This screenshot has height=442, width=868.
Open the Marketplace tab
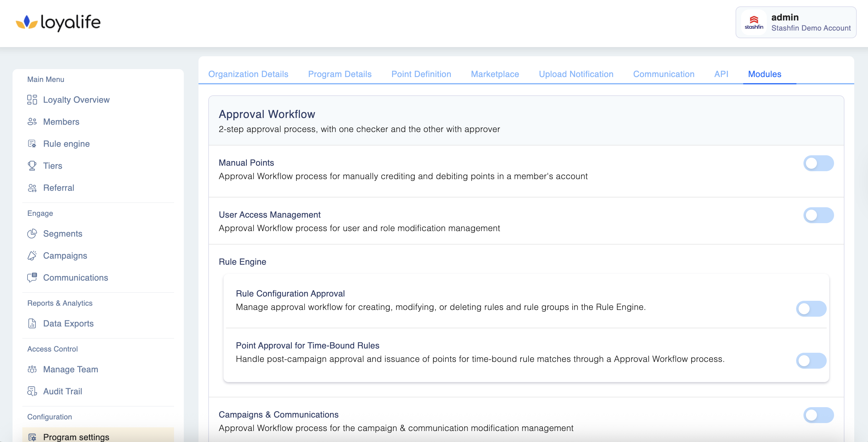click(x=495, y=74)
